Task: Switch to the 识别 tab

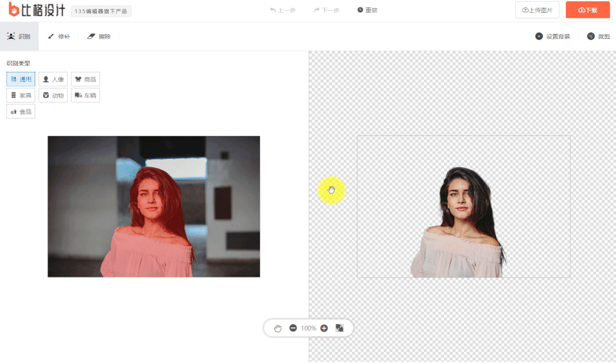Action: coord(19,37)
